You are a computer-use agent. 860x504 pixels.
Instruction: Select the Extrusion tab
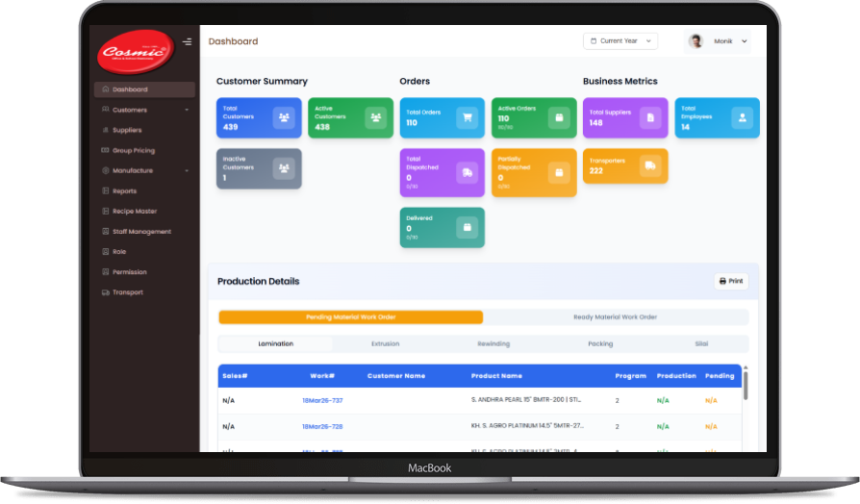pos(385,343)
